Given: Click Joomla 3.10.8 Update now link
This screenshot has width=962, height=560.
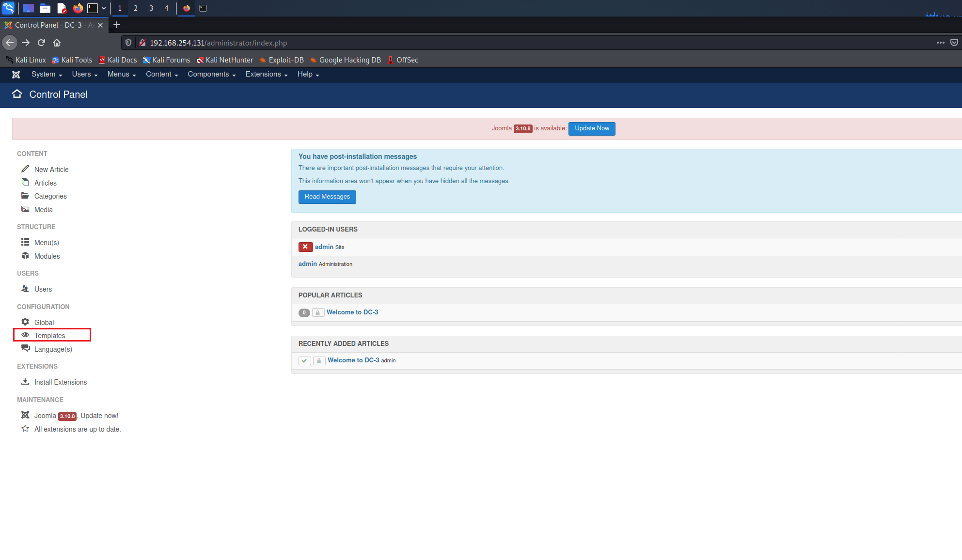Looking at the screenshot, I should (76, 416).
